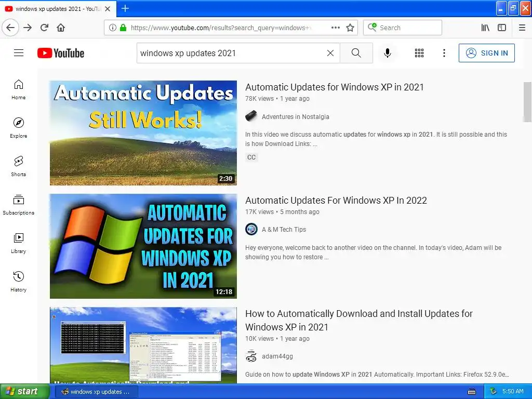532x399 pixels.
Task: Open the video thumbnail showing 12:18 duration
Action: point(143,246)
